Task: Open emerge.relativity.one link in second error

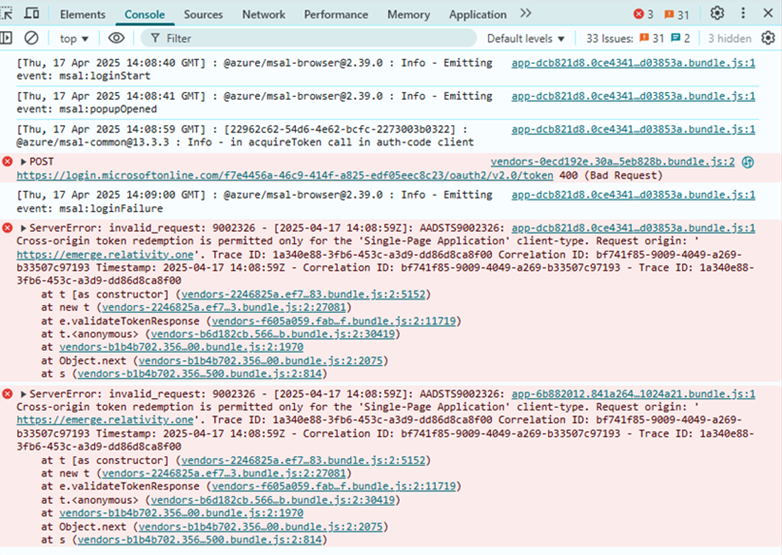Action: click(x=105, y=420)
